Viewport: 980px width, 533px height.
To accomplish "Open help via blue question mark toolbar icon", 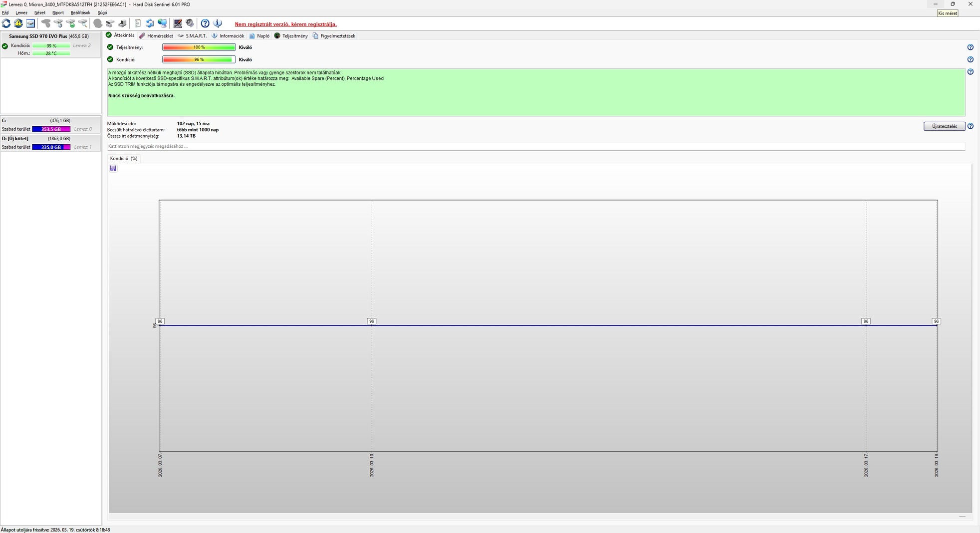I will pos(205,23).
